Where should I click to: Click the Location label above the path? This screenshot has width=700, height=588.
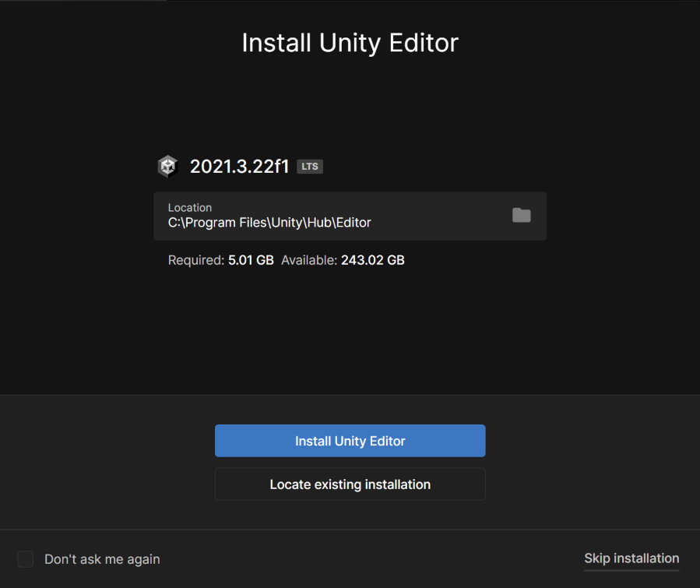click(x=189, y=207)
